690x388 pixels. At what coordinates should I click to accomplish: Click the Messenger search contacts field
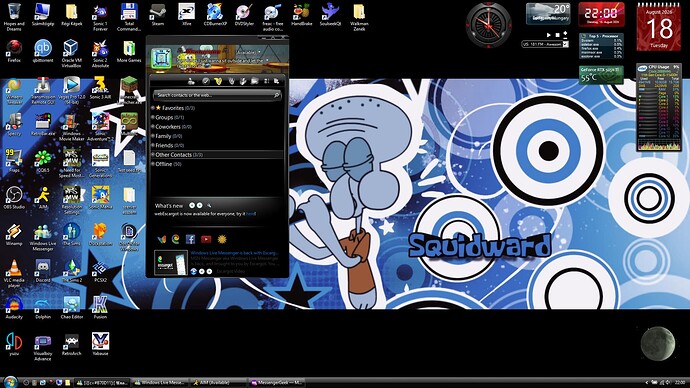[217, 95]
